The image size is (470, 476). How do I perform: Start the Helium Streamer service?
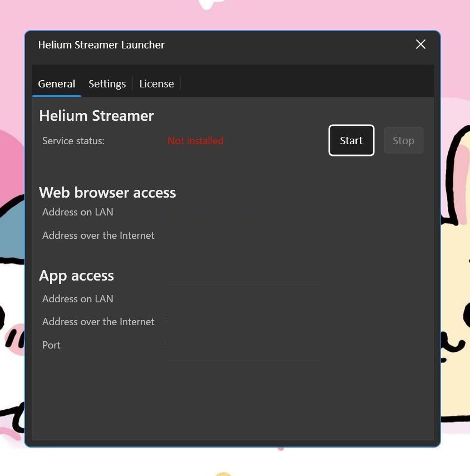351,140
